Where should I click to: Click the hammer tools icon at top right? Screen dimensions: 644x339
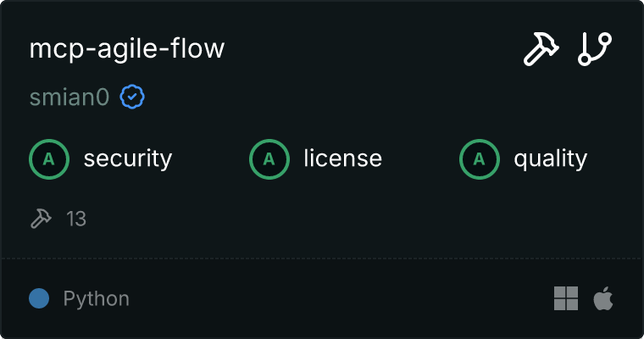(x=541, y=49)
